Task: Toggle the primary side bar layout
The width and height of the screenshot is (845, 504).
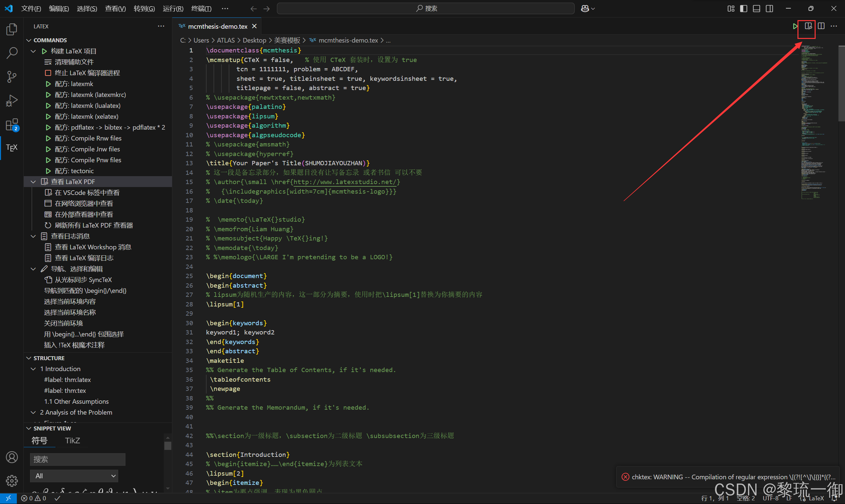Action: pyautogui.click(x=743, y=9)
